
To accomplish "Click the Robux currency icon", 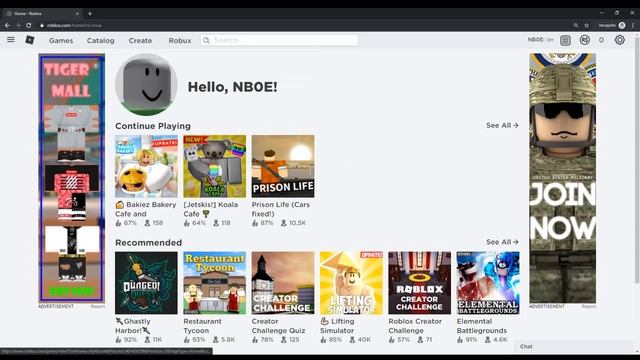I will pyautogui.click(x=584, y=40).
